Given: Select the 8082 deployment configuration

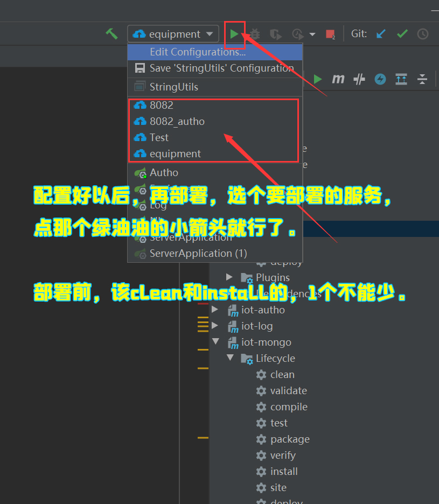Looking at the screenshot, I should tap(215, 105).
